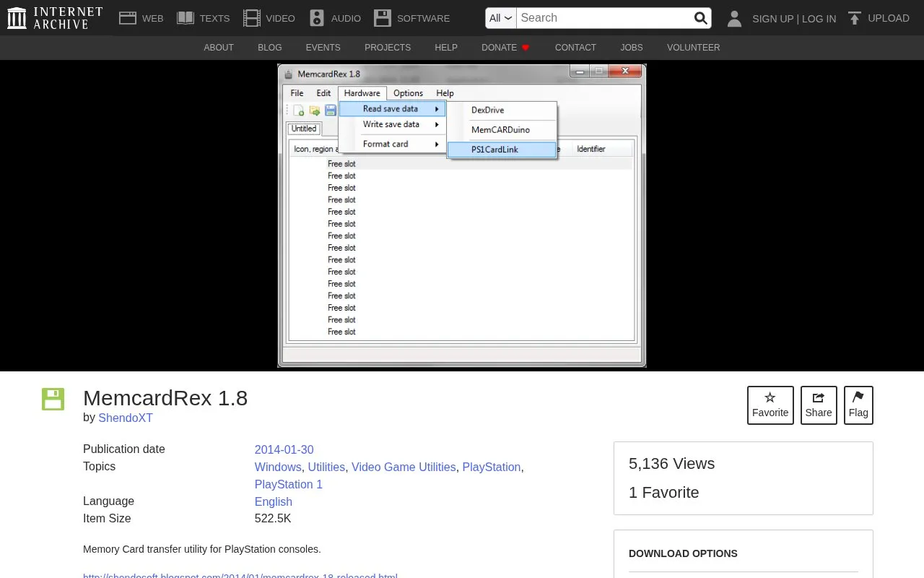
Task: Click the Favorite star button
Action: (770, 405)
